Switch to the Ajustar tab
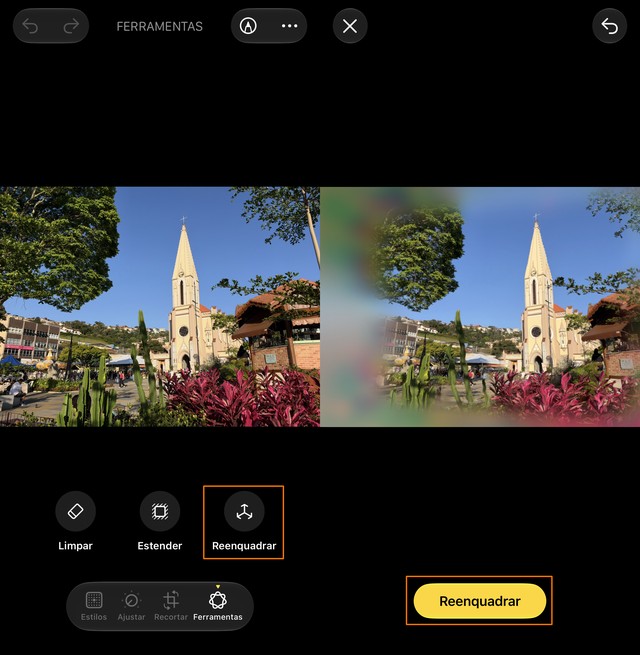 coord(131,606)
